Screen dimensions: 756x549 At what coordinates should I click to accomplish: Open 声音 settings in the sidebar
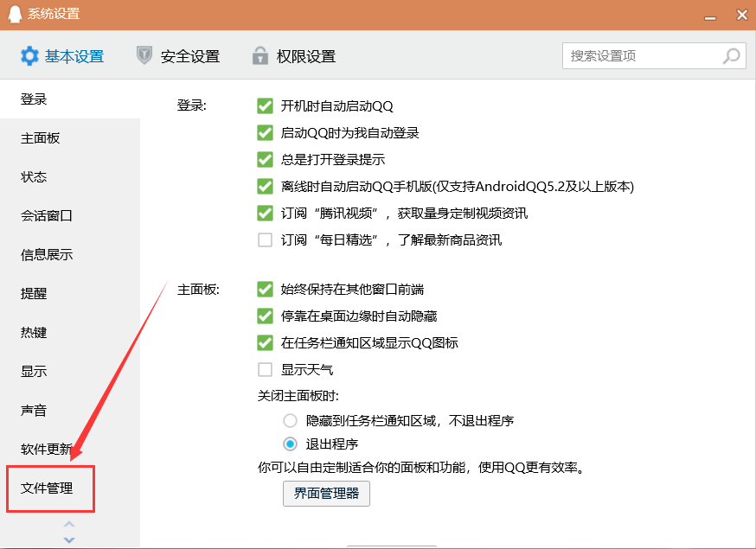coord(70,410)
